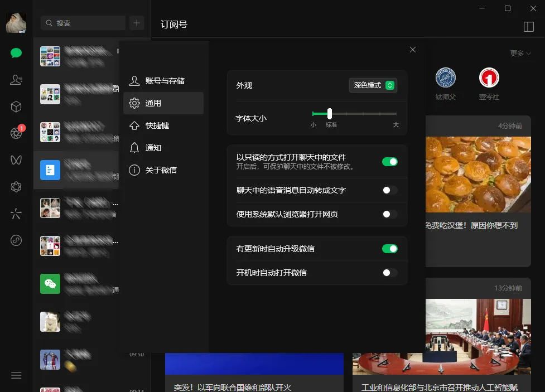Open article 免费吃汉堡！原因你想不到
The width and height of the screenshot is (545, 392).
(x=472, y=225)
